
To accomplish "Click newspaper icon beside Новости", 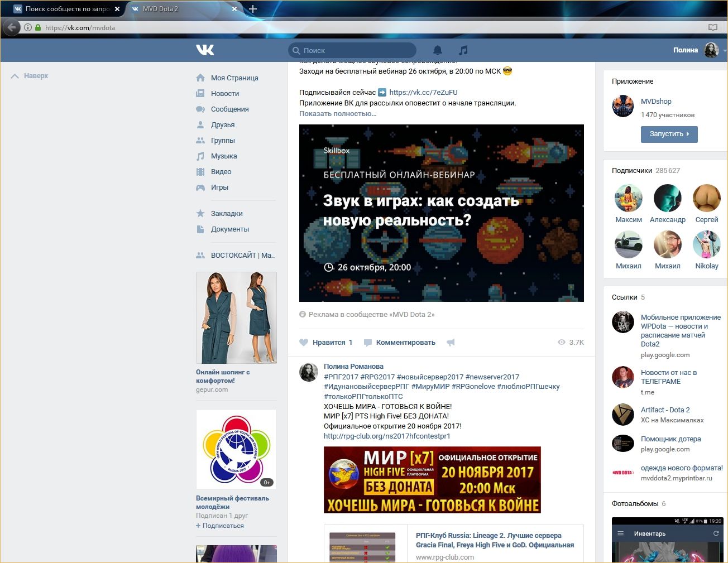I will [200, 94].
